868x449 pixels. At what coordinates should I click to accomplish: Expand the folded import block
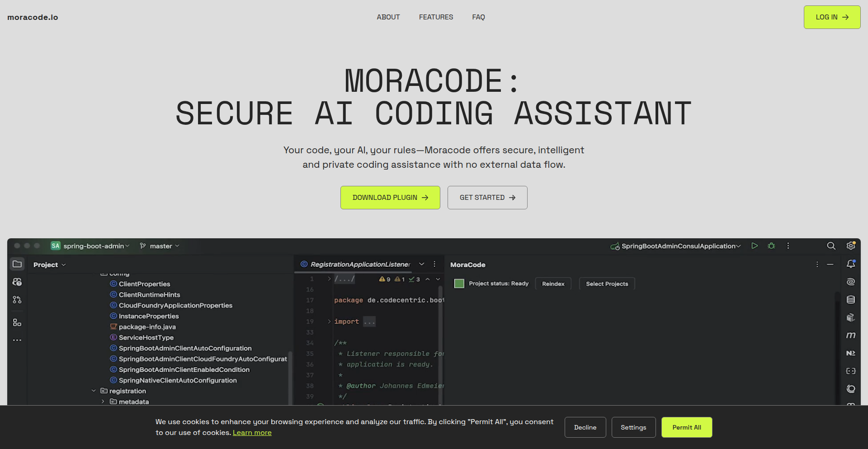coord(329,321)
